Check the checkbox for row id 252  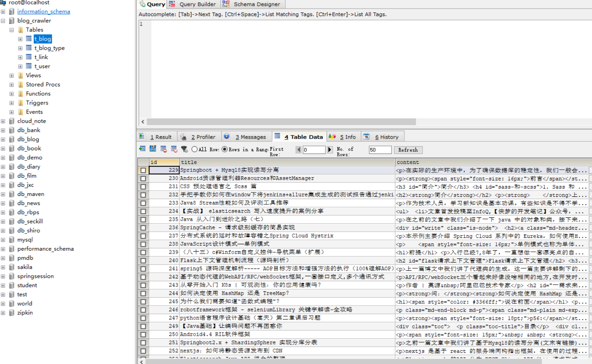[143, 351]
